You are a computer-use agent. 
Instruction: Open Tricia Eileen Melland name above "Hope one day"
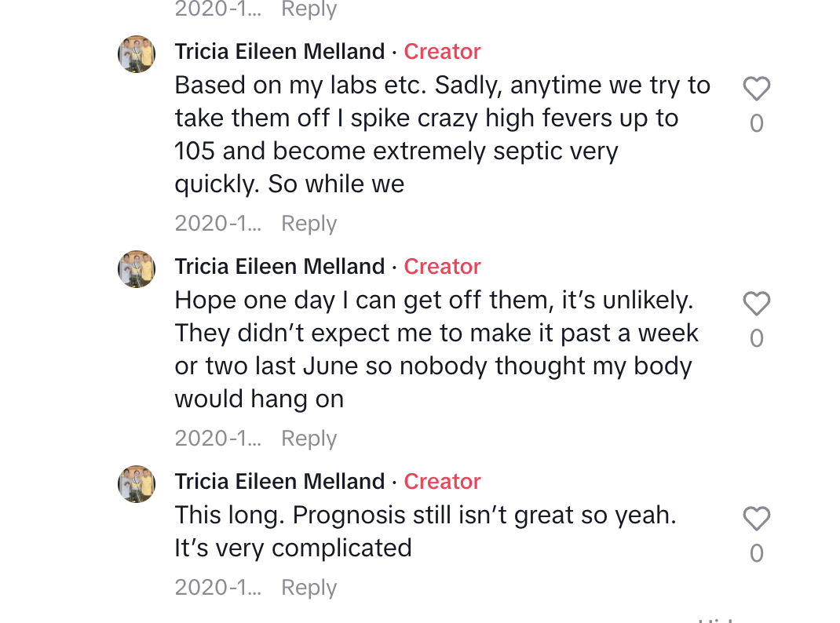point(279,267)
